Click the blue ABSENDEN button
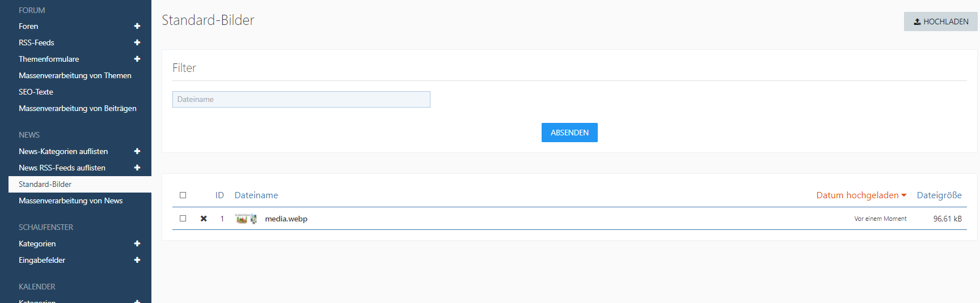 [x=569, y=133]
